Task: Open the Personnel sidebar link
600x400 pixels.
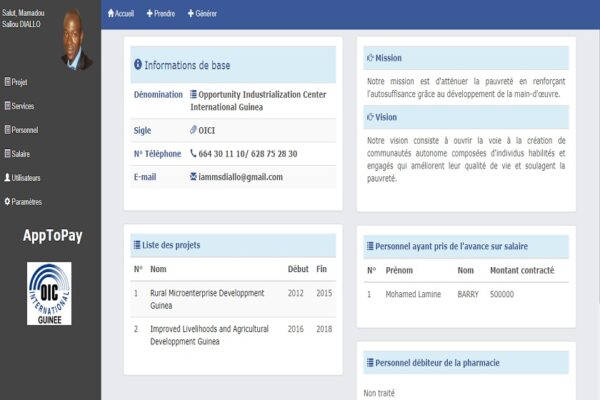Action: (x=21, y=130)
